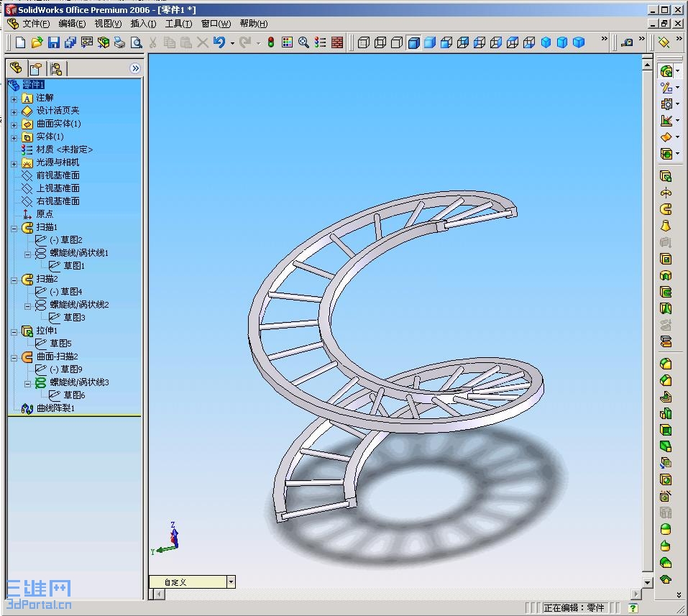The width and height of the screenshot is (688, 616).
Task: Open the 自定义 view dropdown
Action: click(231, 581)
